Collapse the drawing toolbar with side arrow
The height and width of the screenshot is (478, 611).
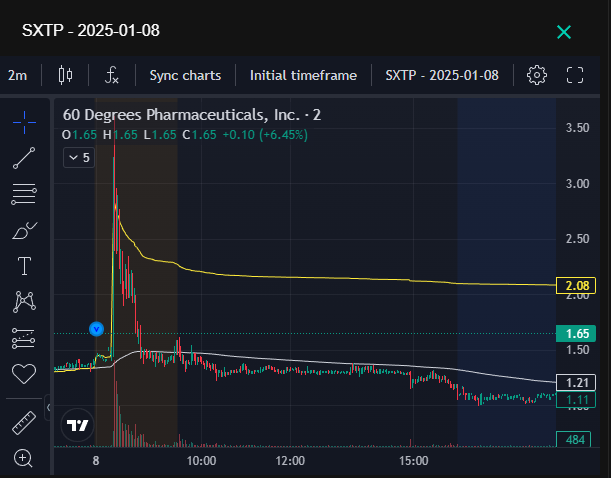click(48, 407)
